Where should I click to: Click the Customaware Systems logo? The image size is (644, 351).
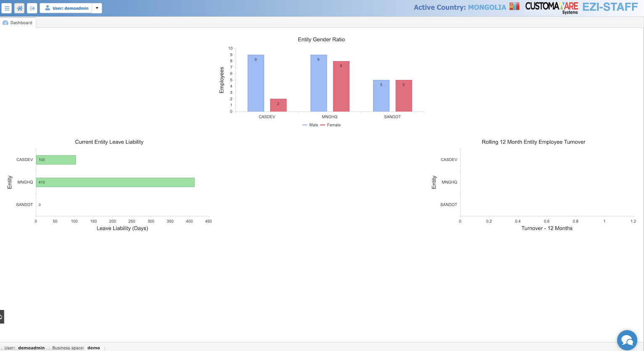(x=552, y=8)
